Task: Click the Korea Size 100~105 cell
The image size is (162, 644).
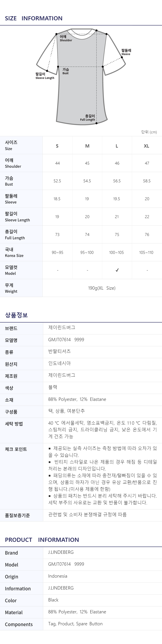Action: coord(117,252)
